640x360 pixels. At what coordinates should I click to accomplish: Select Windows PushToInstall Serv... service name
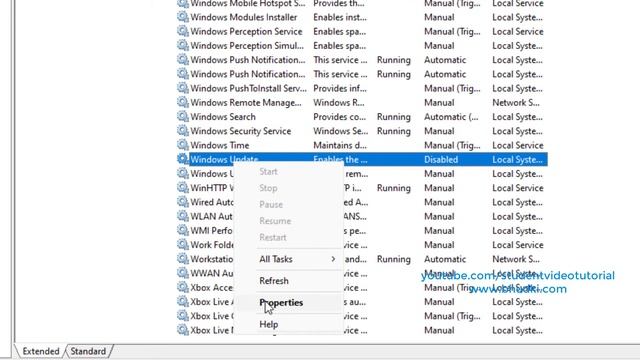point(248,88)
